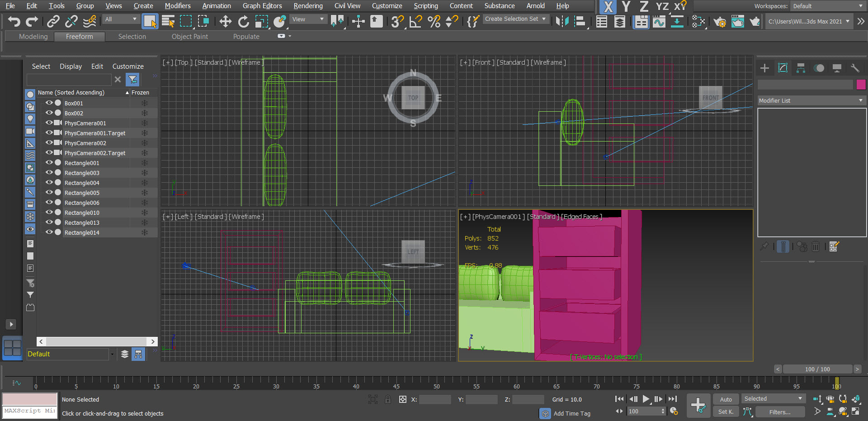
Task: Open the key Filters dialog
Action: click(780, 412)
